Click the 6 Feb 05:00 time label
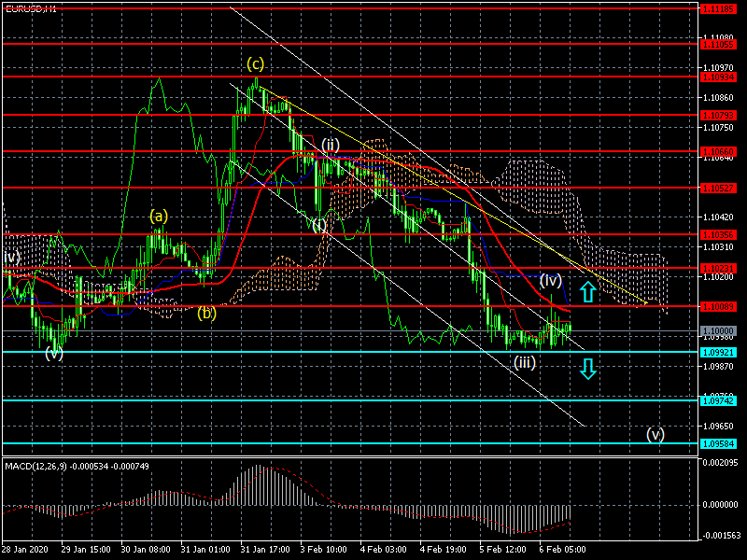 pyautogui.click(x=563, y=549)
